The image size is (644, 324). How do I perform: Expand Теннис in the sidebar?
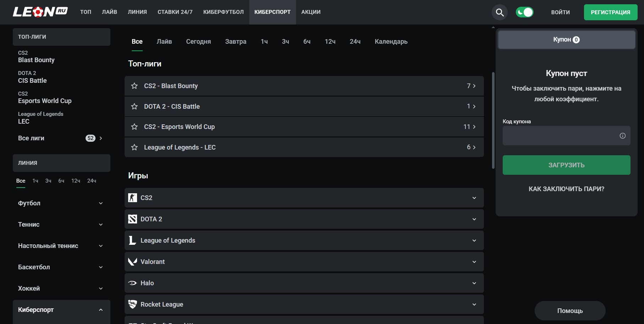coord(61,225)
